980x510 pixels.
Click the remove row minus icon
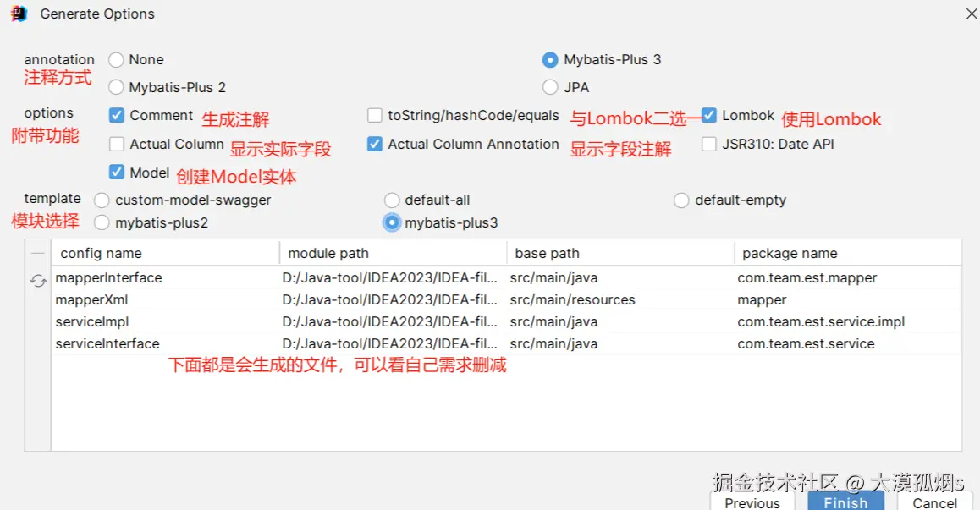pos(38,253)
